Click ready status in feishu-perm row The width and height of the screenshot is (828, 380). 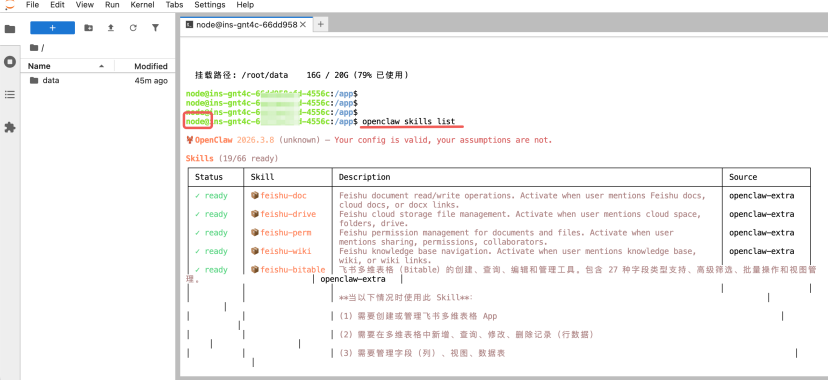[211, 232]
